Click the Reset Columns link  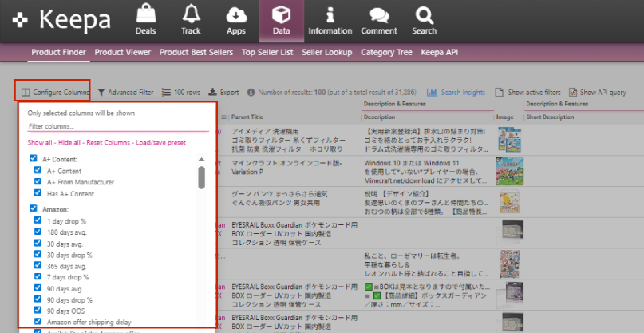pyautogui.click(x=108, y=143)
